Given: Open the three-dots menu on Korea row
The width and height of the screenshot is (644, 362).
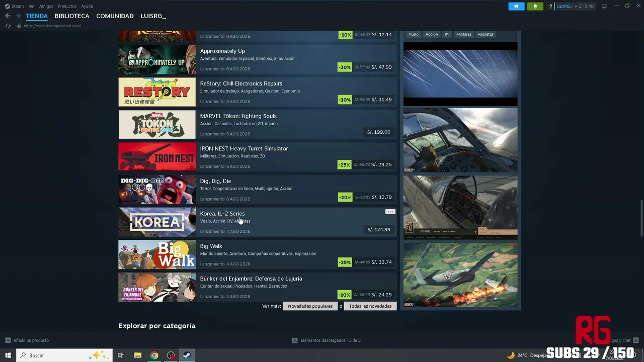Looking at the screenshot, I should pos(390,212).
